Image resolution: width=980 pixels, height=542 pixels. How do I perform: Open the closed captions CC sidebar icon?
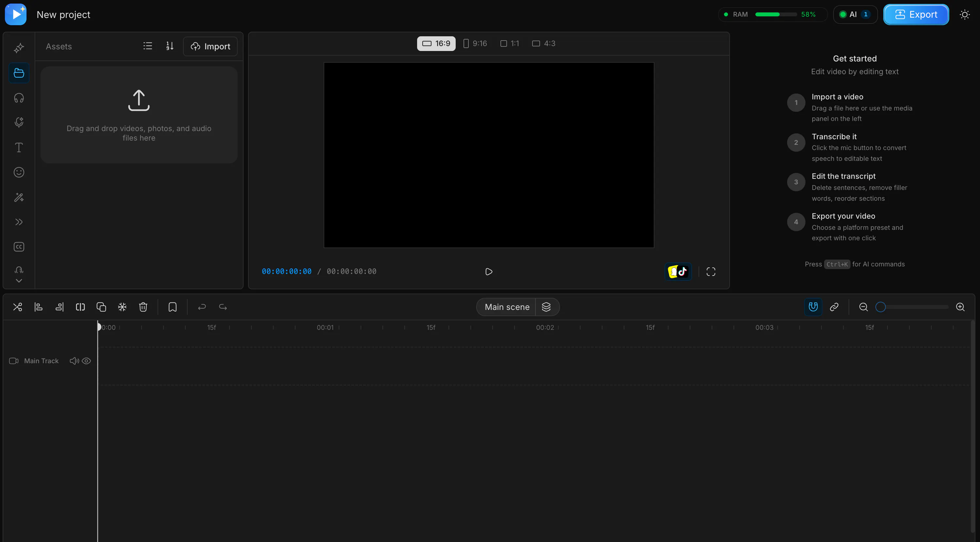19,247
